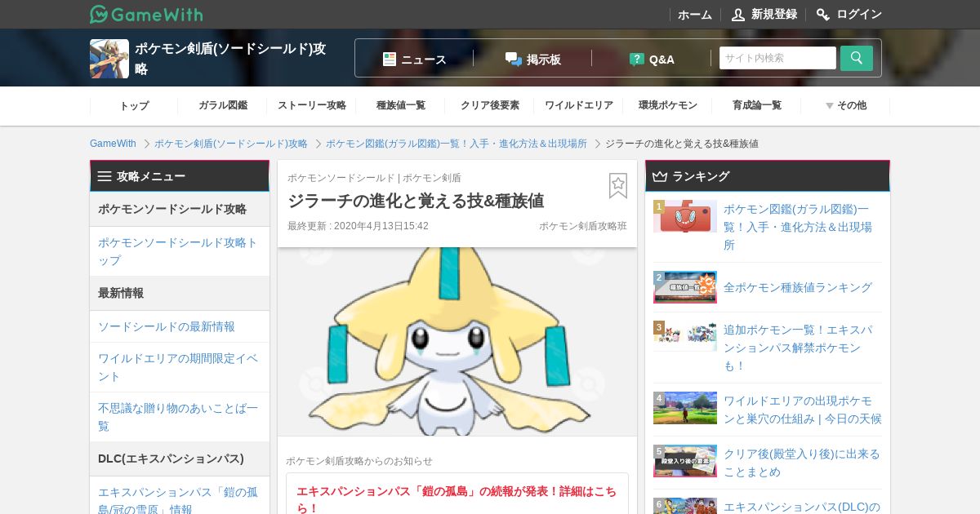Open the 育成論一覧 navigation tab
This screenshot has width=980, height=514.
tap(757, 105)
